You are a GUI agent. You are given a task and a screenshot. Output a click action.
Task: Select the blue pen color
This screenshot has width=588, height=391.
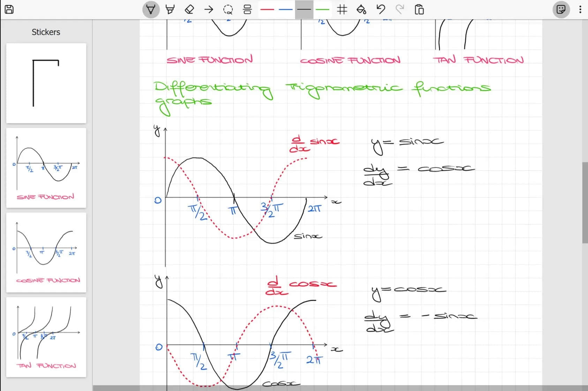point(286,9)
